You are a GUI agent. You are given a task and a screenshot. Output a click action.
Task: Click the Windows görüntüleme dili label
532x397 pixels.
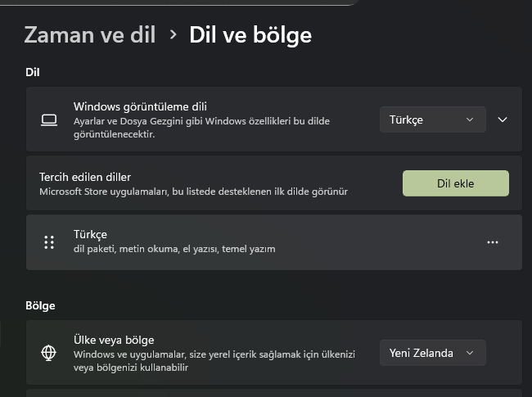click(140, 106)
